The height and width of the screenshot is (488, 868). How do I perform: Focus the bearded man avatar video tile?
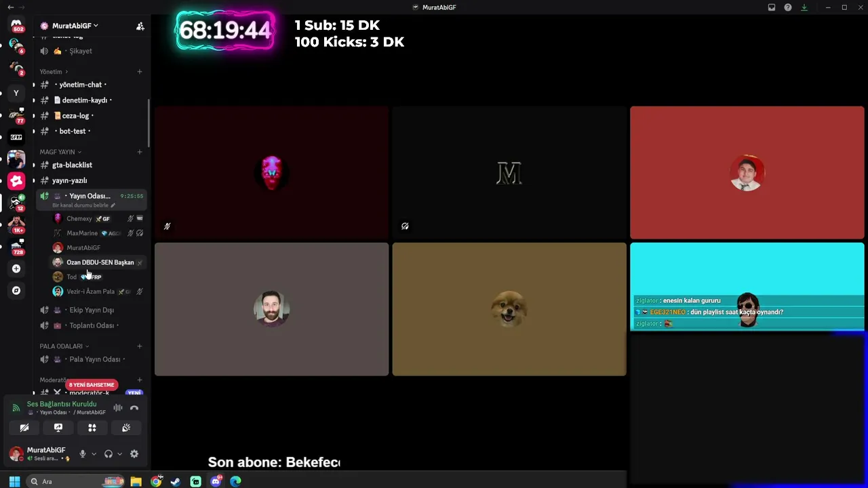point(271,309)
